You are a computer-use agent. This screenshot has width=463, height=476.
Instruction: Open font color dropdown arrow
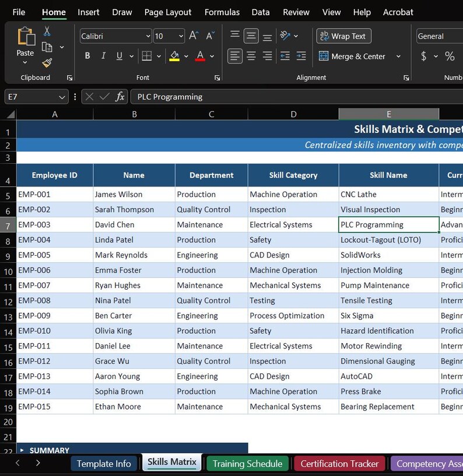click(212, 56)
